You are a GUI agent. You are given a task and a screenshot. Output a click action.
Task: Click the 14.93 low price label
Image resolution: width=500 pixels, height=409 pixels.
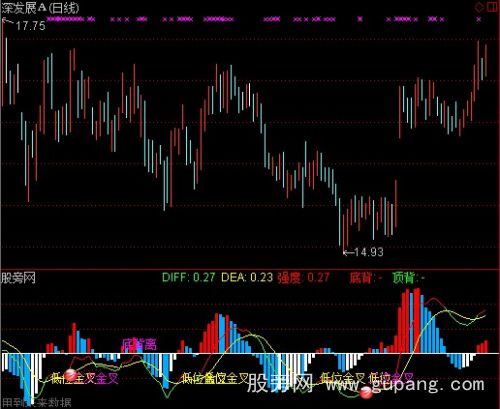coord(369,252)
